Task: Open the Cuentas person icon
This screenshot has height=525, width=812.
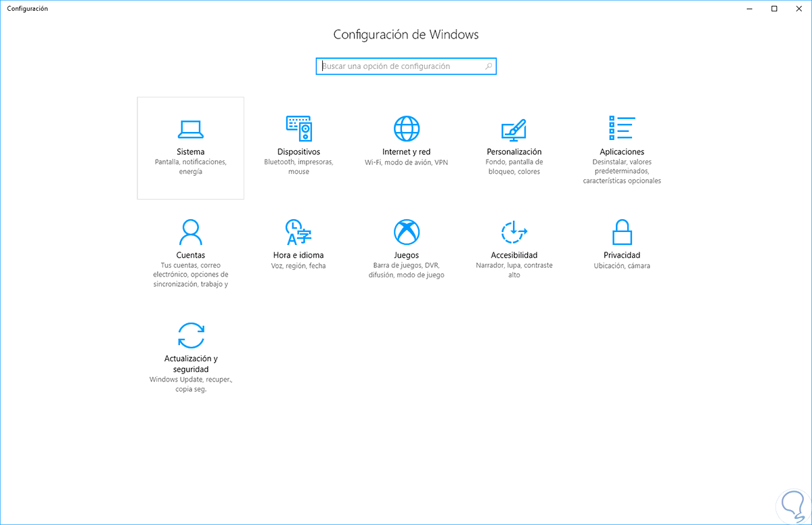Action: tap(190, 232)
